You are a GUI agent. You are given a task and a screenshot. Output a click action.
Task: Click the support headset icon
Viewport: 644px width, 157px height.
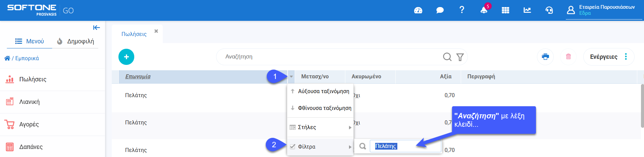point(549,10)
